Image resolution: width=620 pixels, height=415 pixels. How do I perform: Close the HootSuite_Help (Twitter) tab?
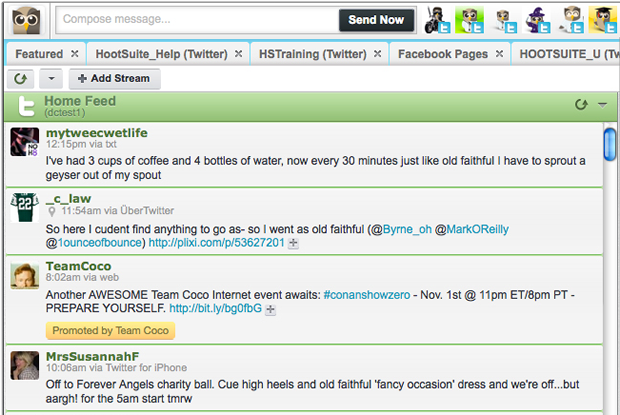coord(238,53)
